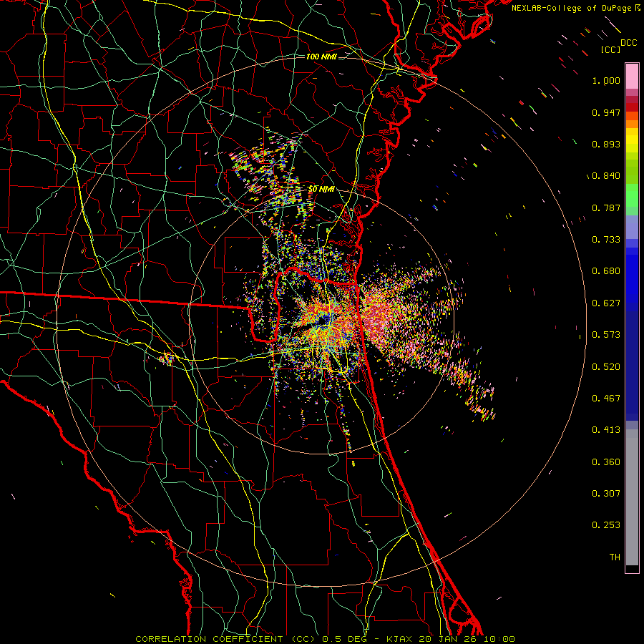
Task: Click the [CC] unit label
Action: coord(610,49)
